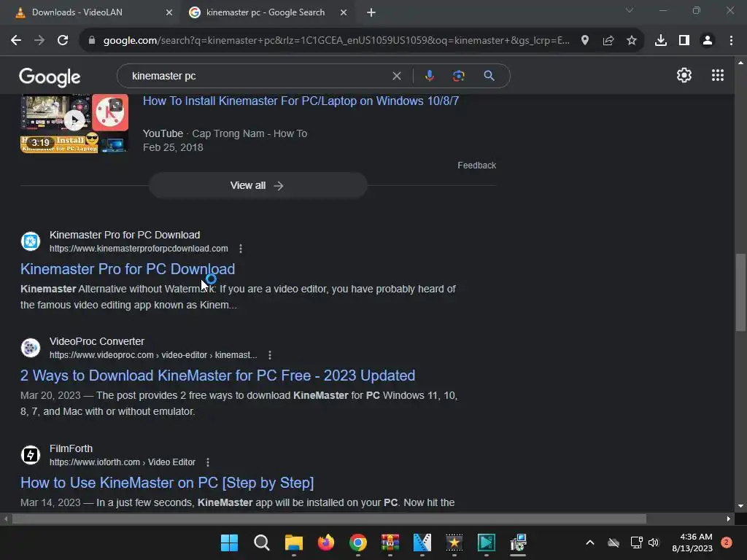The height and width of the screenshot is (560, 747).
Task: Click scroll right arrow on horizontal scrollbar
Action: click(x=729, y=519)
